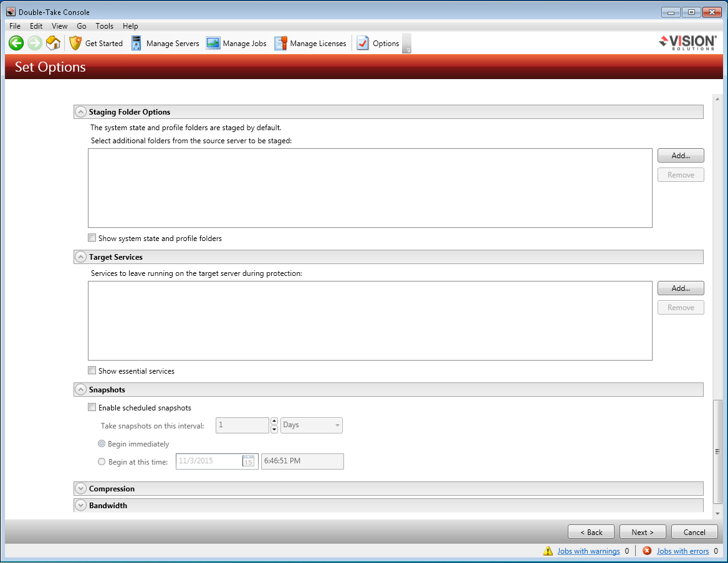Click the Next button
This screenshot has height=563, width=728.
pos(643,532)
